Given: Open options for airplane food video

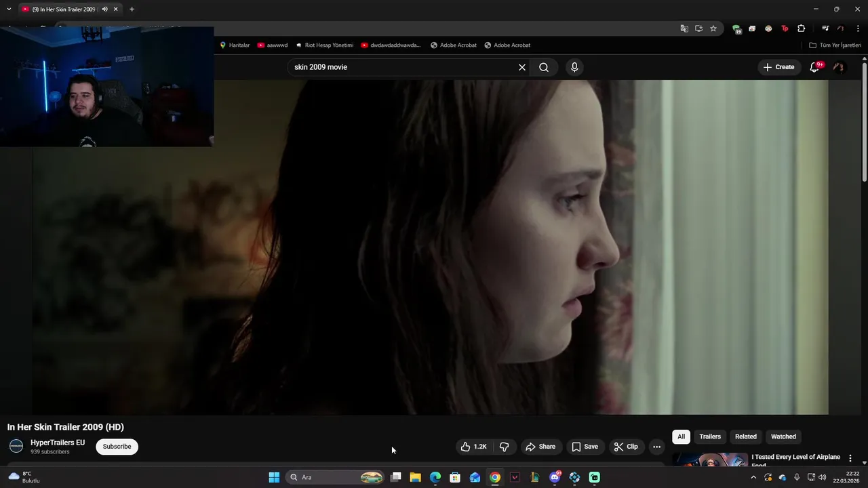Looking at the screenshot, I should pyautogui.click(x=850, y=459).
